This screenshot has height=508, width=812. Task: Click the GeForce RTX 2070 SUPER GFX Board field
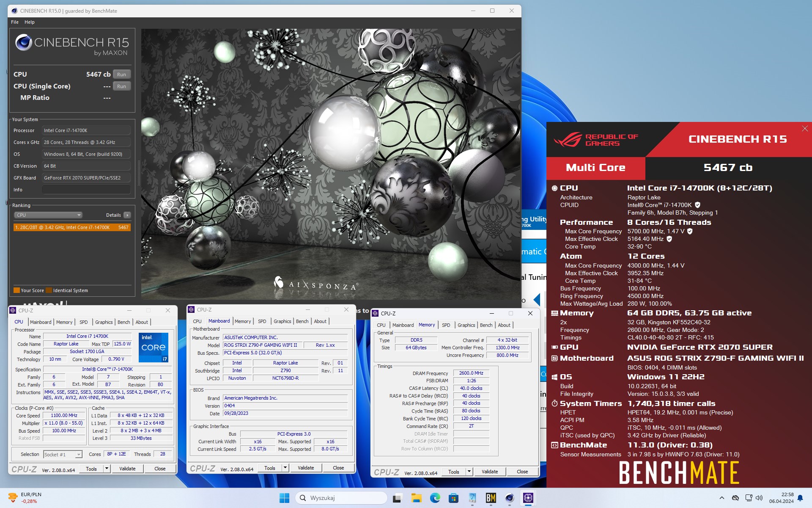tap(86, 178)
